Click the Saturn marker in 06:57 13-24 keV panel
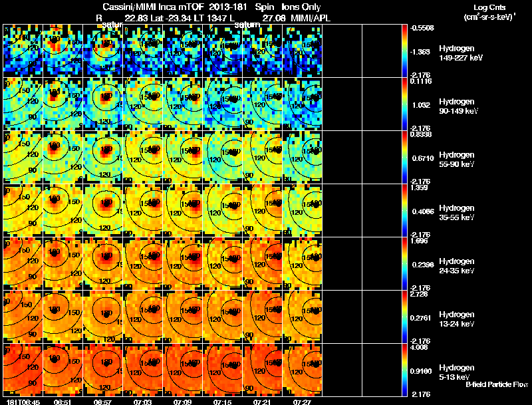The width and height of the screenshot is (532, 405). pyautogui.click(x=106, y=315)
